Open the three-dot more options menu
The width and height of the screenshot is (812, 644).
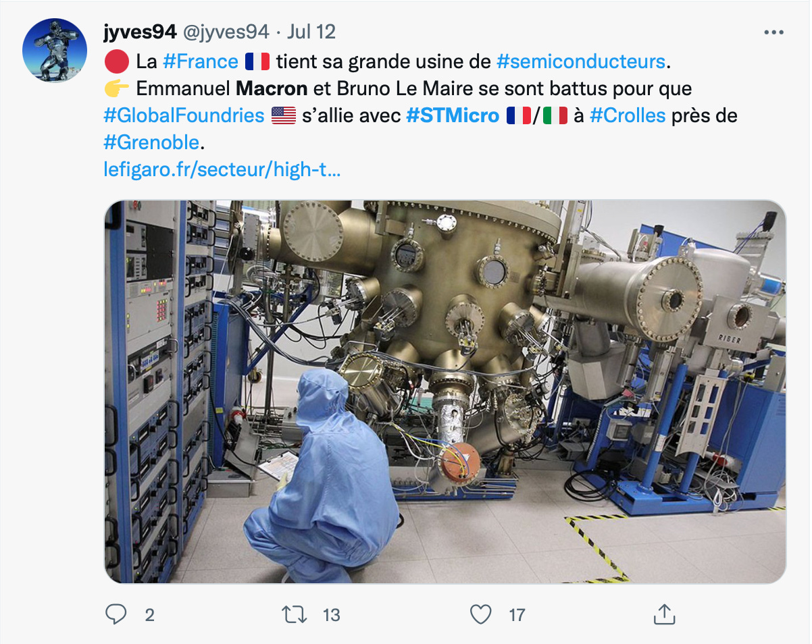coord(773,32)
